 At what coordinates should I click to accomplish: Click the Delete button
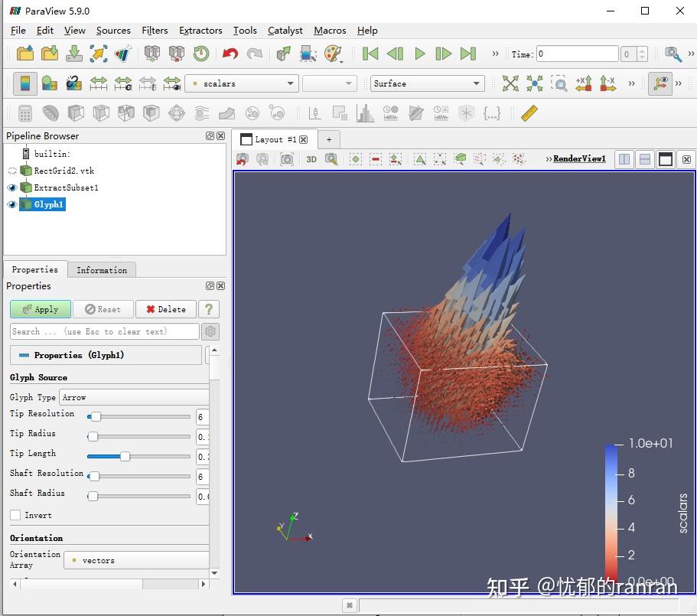[x=166, y=309]
